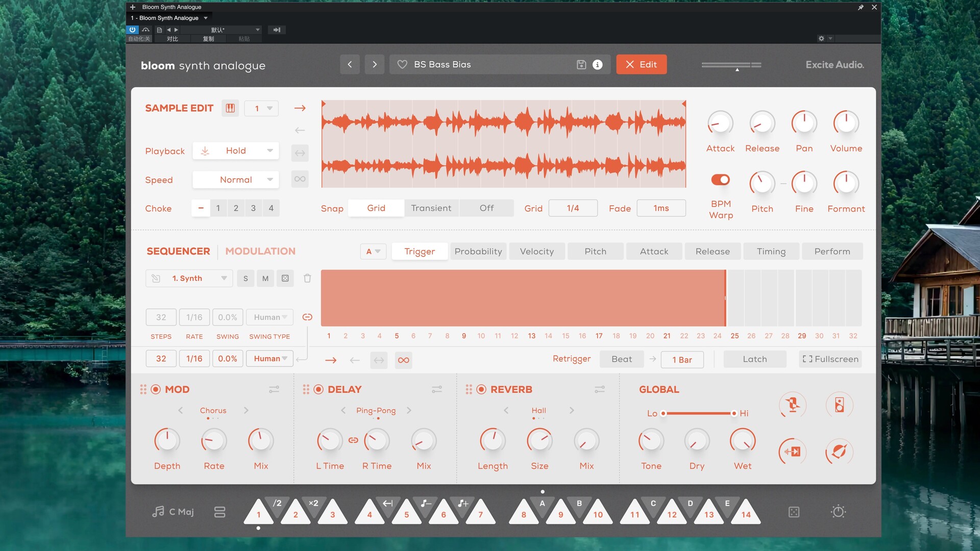This screenshot has width=980, height=551.
Task: Toggle REVERB effect power button
Action: [x=481, y=389]
